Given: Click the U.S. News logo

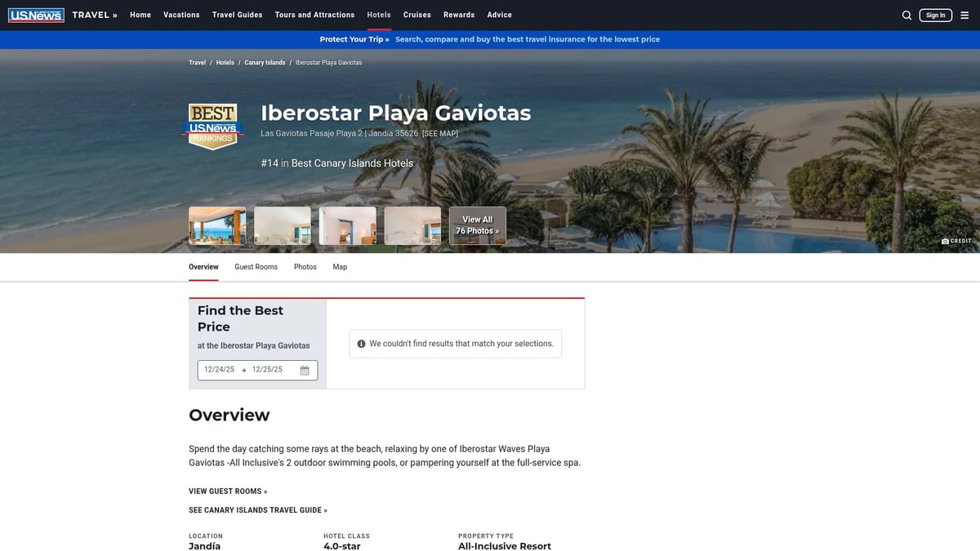Looking at the screenshot, I should click(x=36, y=14).
